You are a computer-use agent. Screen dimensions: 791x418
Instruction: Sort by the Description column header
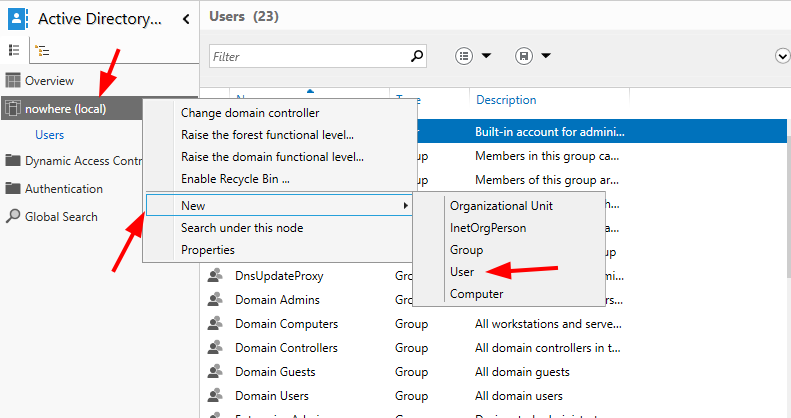tap(506, 100)
